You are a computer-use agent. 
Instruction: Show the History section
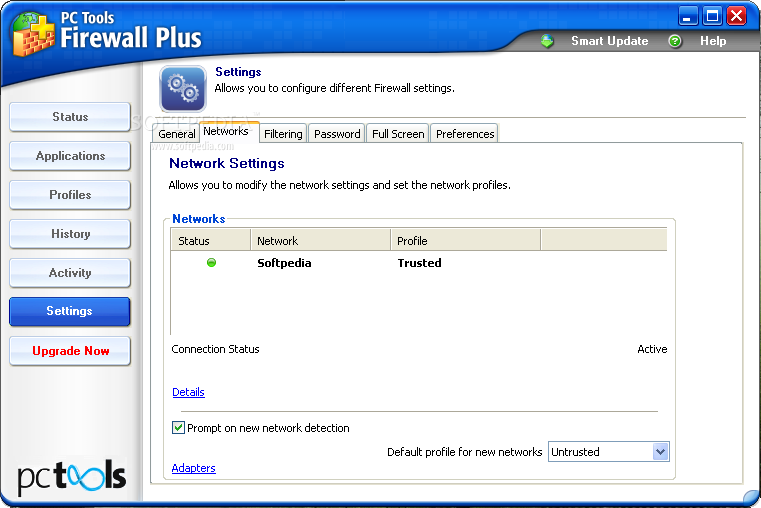70,234
